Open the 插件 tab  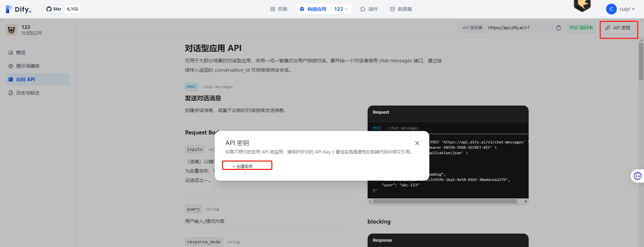click(x=369, y=9)
